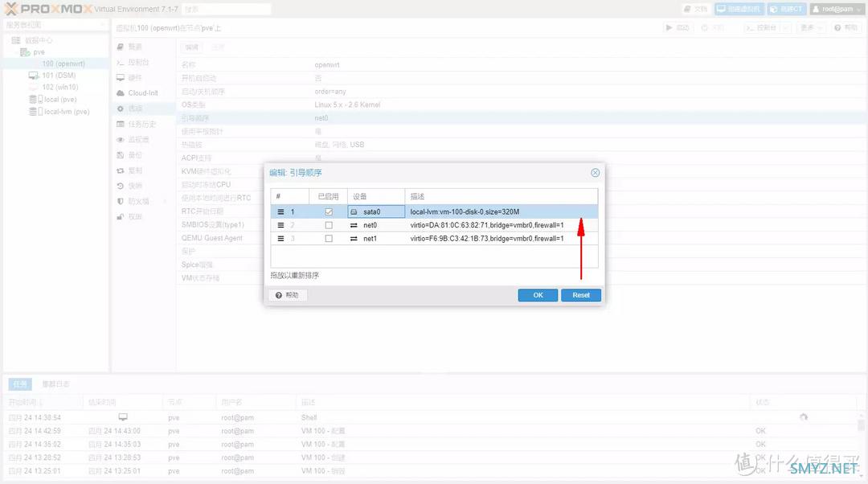Click the Cloud-Init cloud icon
The width and height of the screenshot is (868, 484).
[x=120, y=93]
